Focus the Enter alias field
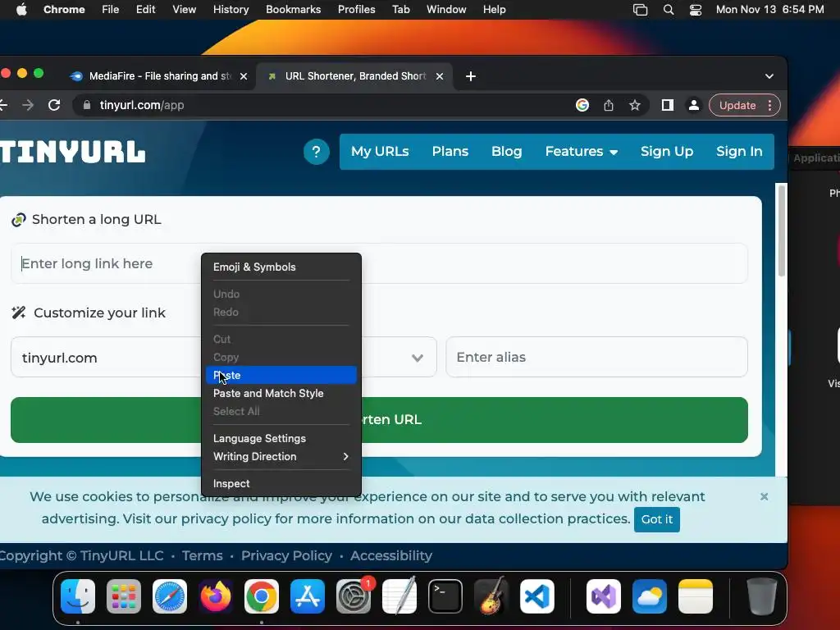The image size is (840, 630). point(597,358)
